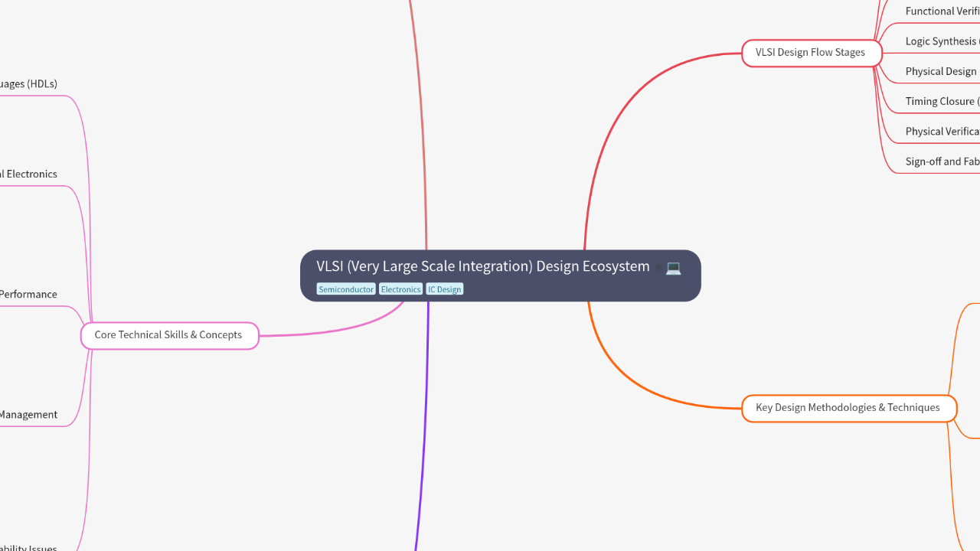Click the Digital Electronics node

(28, 174)
